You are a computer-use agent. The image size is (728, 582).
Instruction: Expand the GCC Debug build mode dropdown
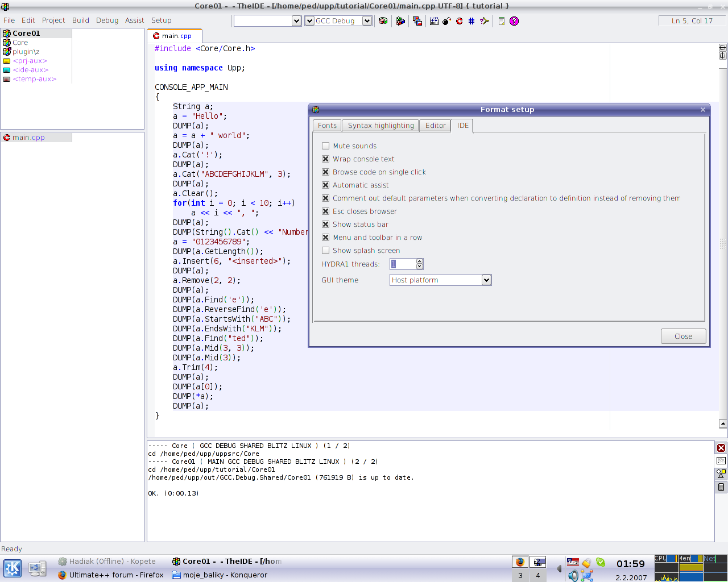367,21
